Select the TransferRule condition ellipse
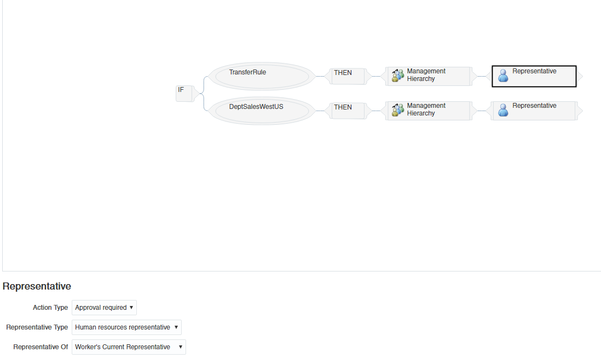Image resolution: width=601 pixels, height=364 pixels. tap(262, 76)
